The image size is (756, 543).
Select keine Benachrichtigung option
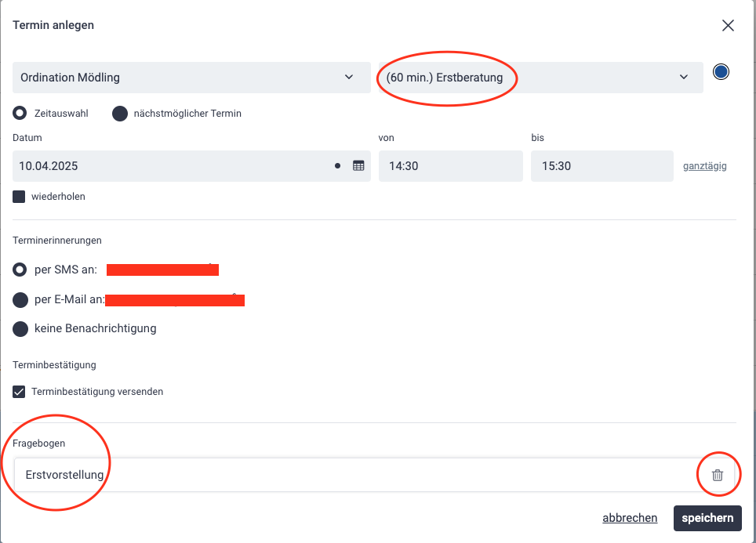click(20, 329)
